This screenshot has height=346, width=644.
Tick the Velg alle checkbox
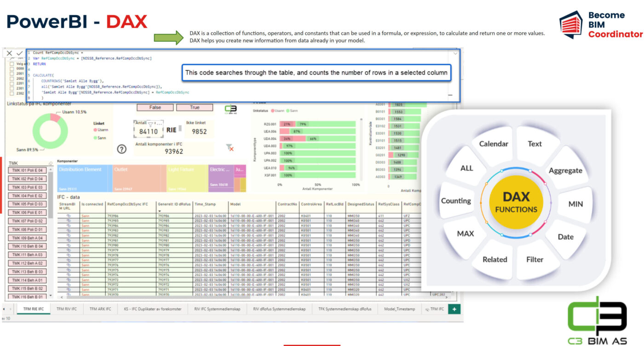coord(12,63)
